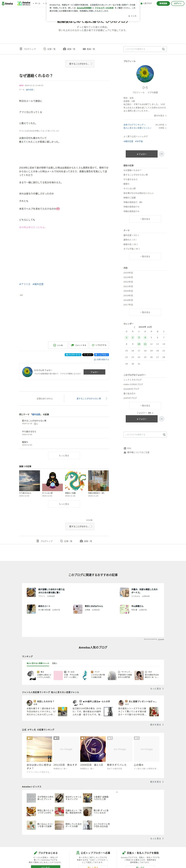Open the 動画一覧 tab with video icon
Image resolution: width=186 pixels, height=868 pixels.
89,49
